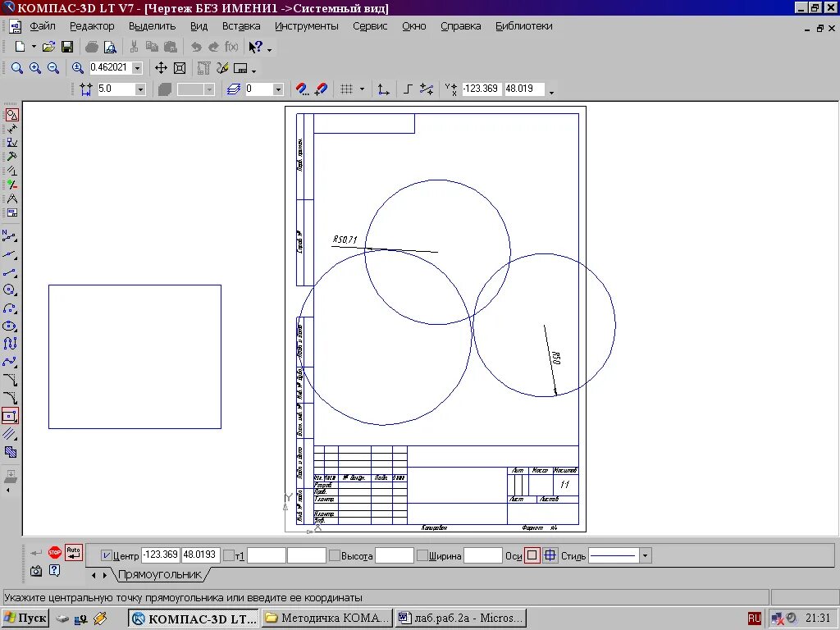Click the red STOP abort command button

point(55,552)
